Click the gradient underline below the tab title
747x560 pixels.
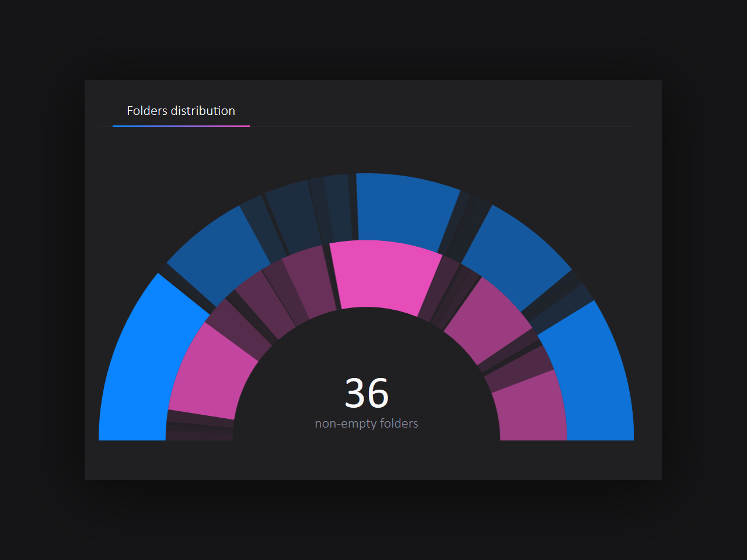tap(181, 125)
